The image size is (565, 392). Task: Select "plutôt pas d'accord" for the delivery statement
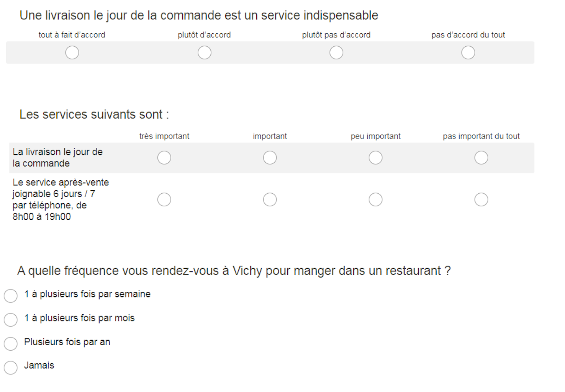click(x=336, y=52)
